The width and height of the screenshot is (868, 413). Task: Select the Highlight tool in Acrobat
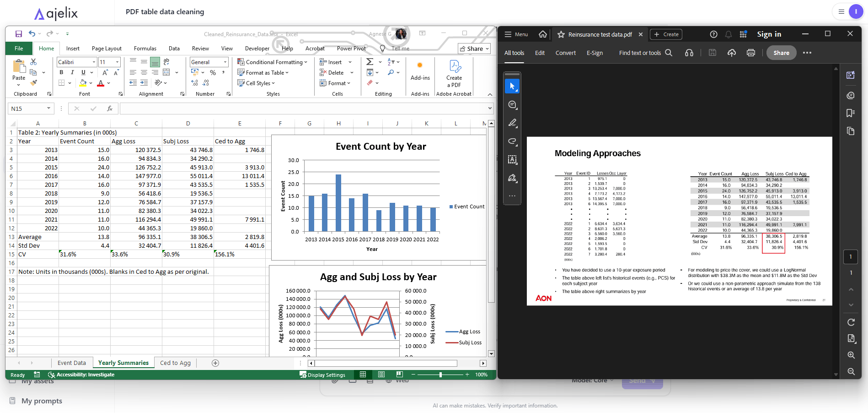pyautogui.click(x=512, y=123)
